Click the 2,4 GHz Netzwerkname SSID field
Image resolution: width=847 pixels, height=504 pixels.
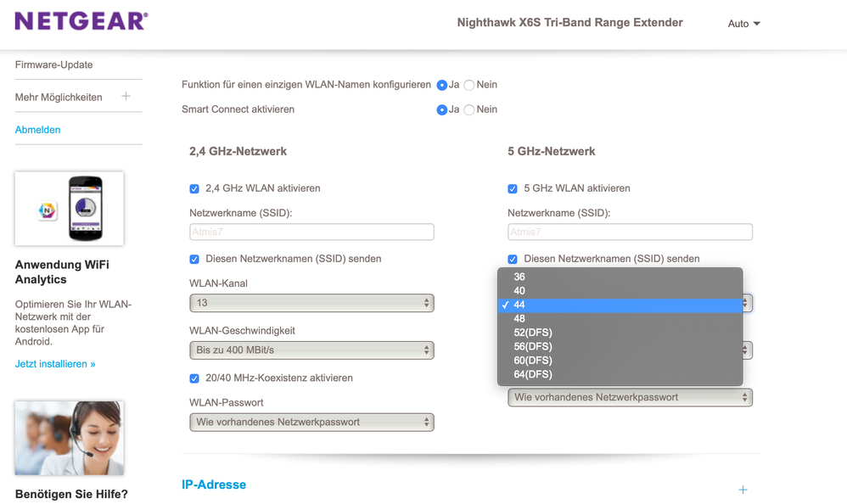click(x=311, y=232)
